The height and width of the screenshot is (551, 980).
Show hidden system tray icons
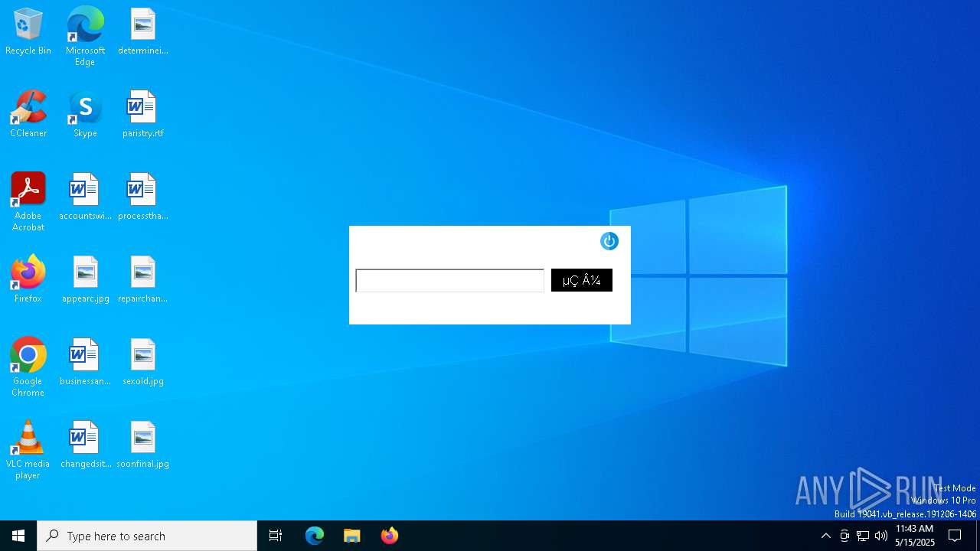(826, 536)
